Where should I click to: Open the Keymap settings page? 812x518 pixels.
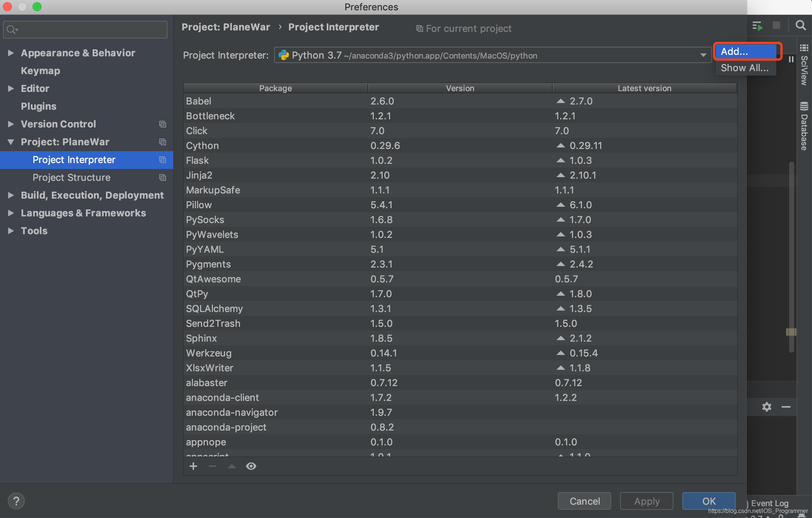click(40, 71)
